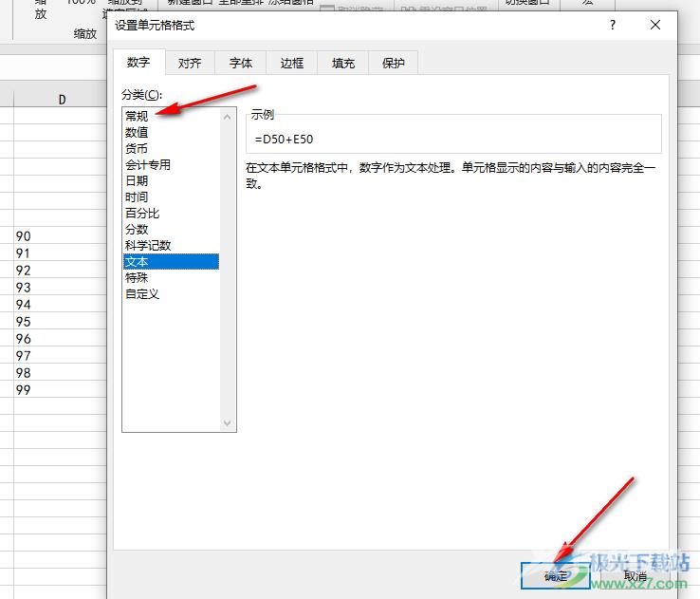The width and height of the screenshot is (700, 599).
Task: Pick 货币 from the category list
Action: coord(137,148)
